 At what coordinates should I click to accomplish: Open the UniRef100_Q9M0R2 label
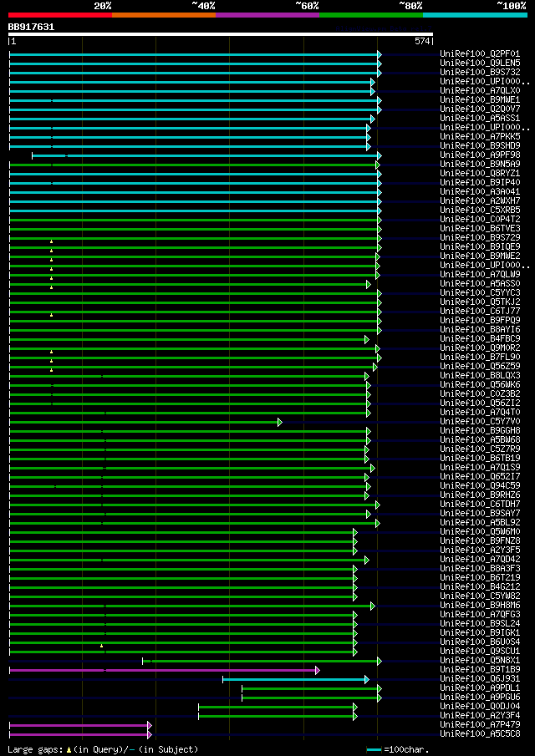480,348
